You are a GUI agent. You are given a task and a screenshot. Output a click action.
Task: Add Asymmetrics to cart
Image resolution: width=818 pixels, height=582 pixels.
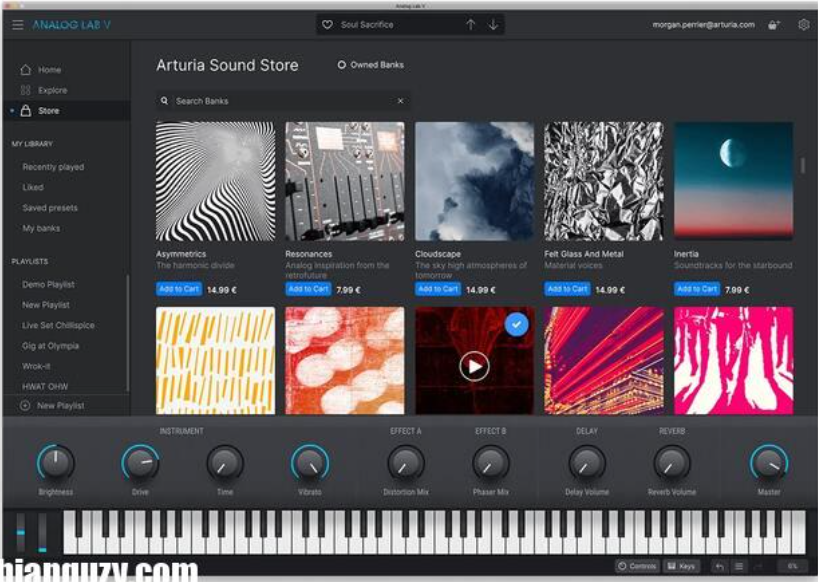pos(179,289)
